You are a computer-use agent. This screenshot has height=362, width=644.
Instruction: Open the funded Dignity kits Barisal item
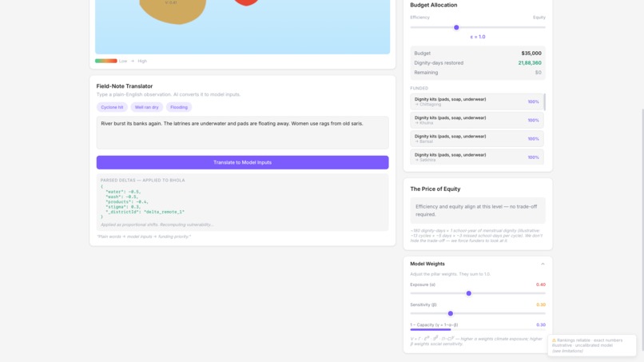click(x=476, y=138)
